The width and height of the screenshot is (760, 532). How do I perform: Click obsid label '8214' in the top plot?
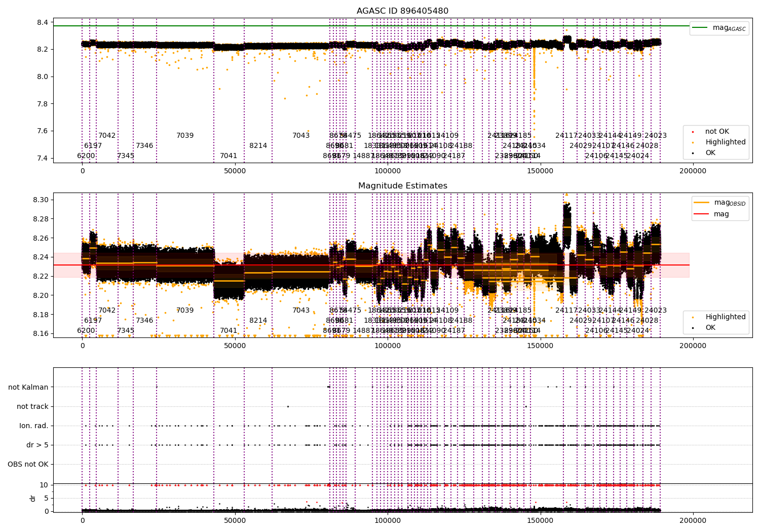pos(258,146)
